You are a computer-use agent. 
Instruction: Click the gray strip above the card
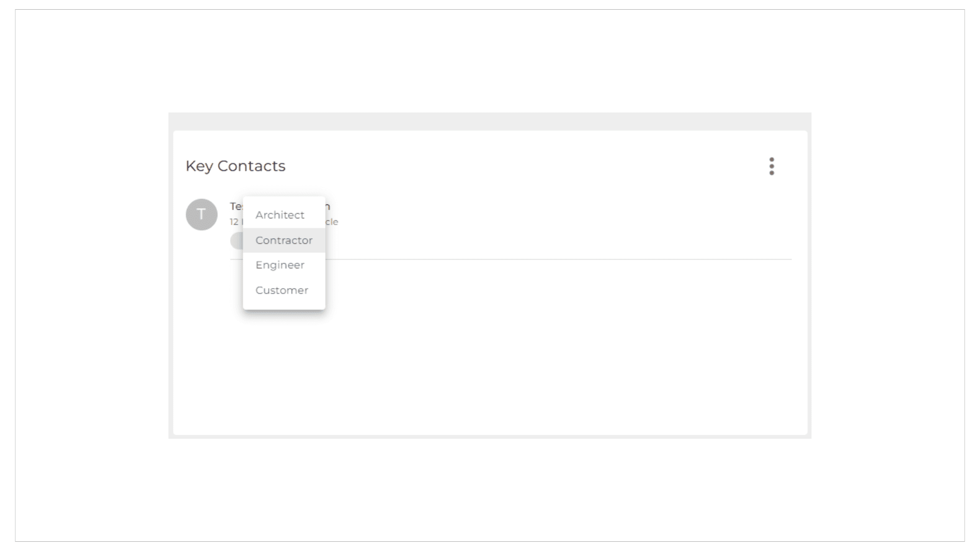tap(490, 121)
